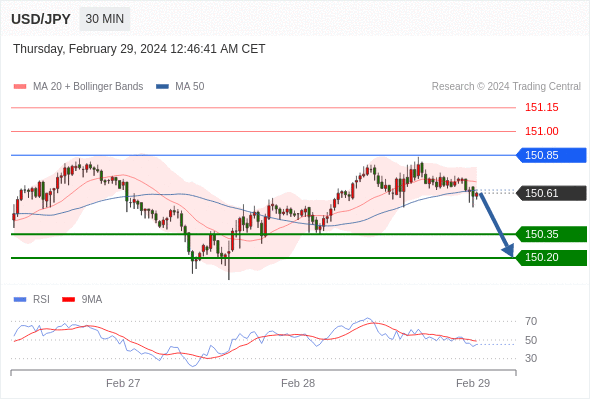Click the green 150.20 support price tag
The image size is (590, 400).
click(x=551, y=257)
